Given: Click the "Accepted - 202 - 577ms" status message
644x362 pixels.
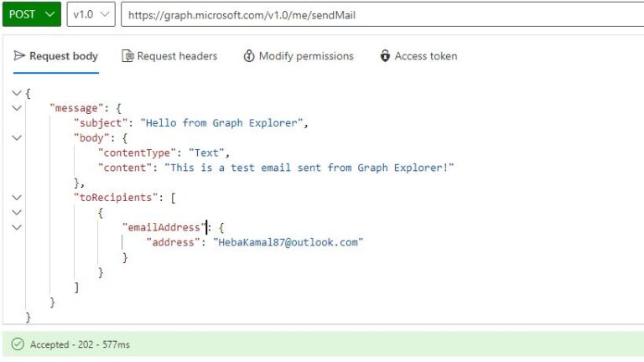Looking at the screenshot, I should (80, 344).
